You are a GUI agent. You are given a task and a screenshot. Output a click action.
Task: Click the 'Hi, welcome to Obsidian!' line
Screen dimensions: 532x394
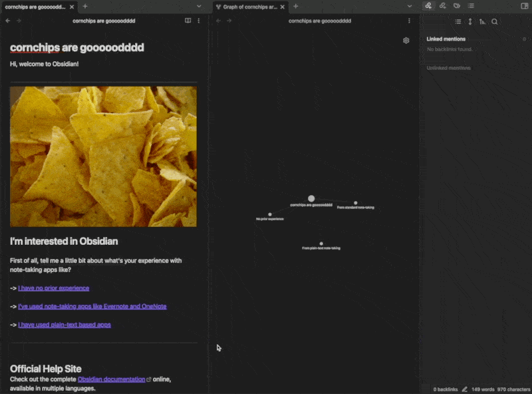[x=44, y=64]
